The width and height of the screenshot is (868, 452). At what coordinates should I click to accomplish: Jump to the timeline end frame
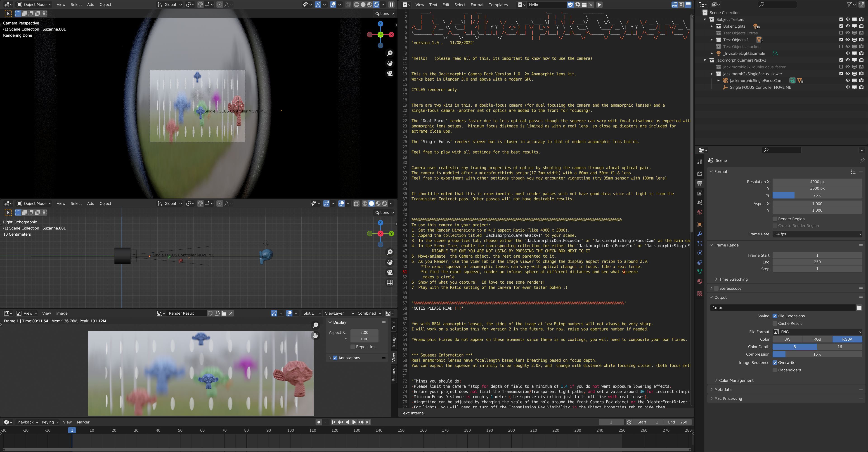[368, 422]
